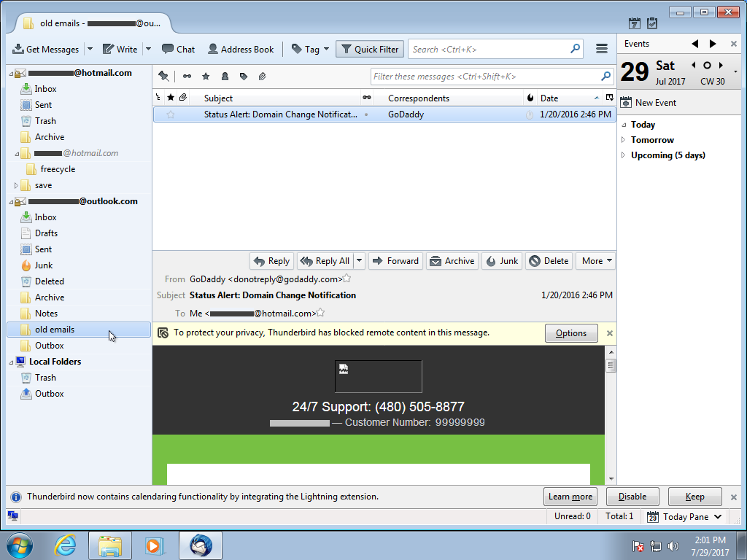Screen dimensions: 747x560
Task: Open the hamburger application menu
Action: [x=602, y=49]
